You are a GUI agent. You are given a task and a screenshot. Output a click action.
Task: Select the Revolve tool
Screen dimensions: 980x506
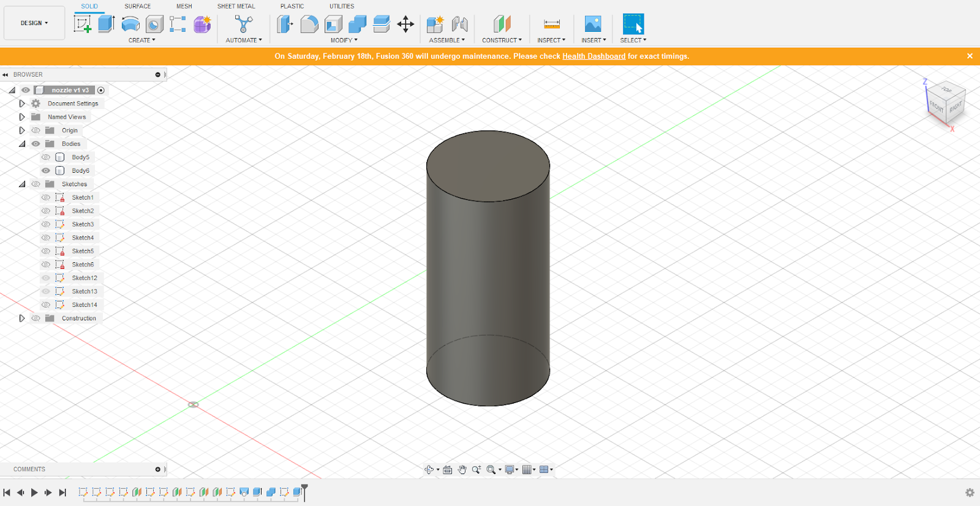[x=130, y=24]
